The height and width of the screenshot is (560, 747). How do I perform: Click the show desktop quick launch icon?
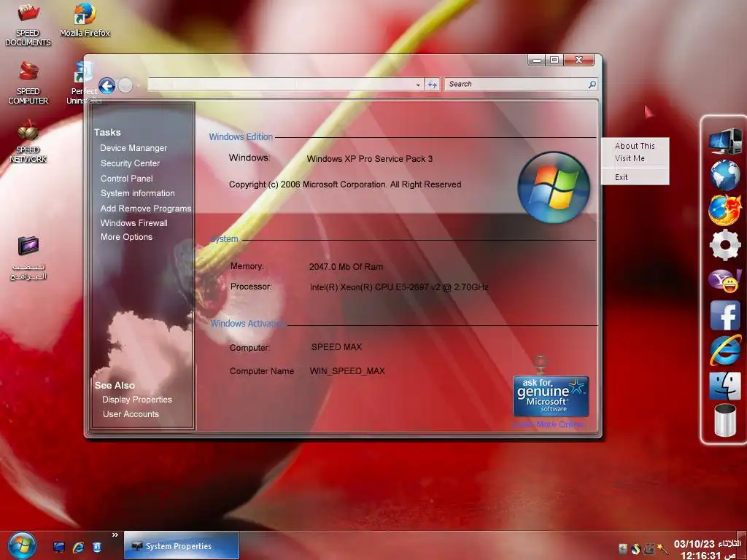click(59, 547)
